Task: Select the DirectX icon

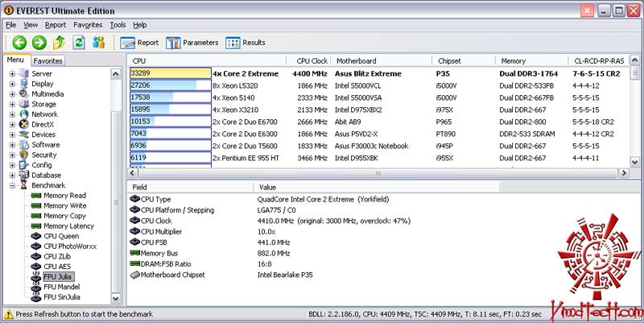Action: point(24,124)
